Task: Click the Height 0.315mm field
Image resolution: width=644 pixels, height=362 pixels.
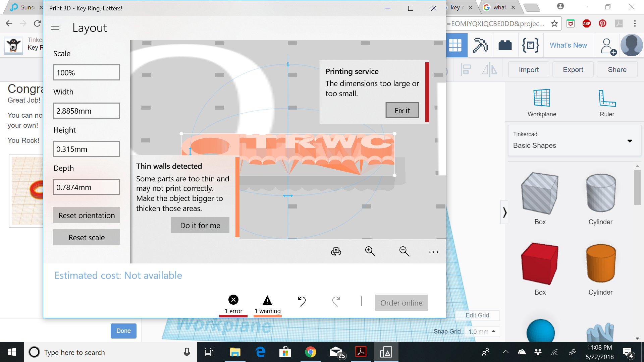Action: 87,149
